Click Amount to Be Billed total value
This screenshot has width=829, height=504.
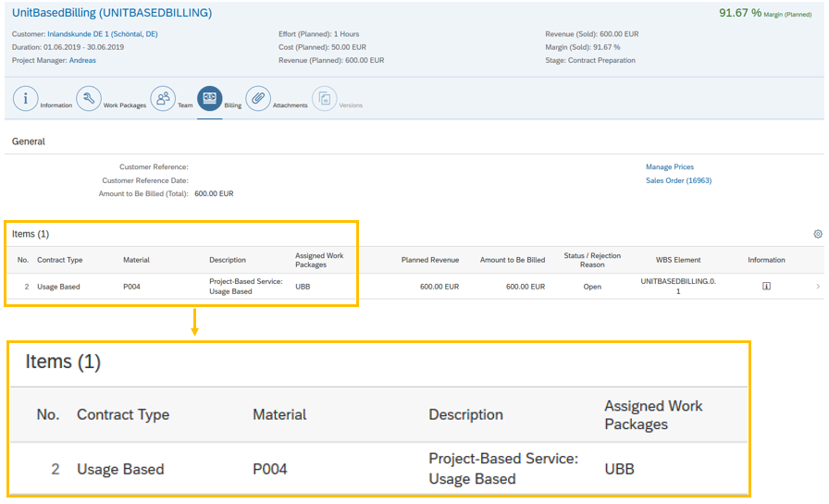(x=214, y=194)
